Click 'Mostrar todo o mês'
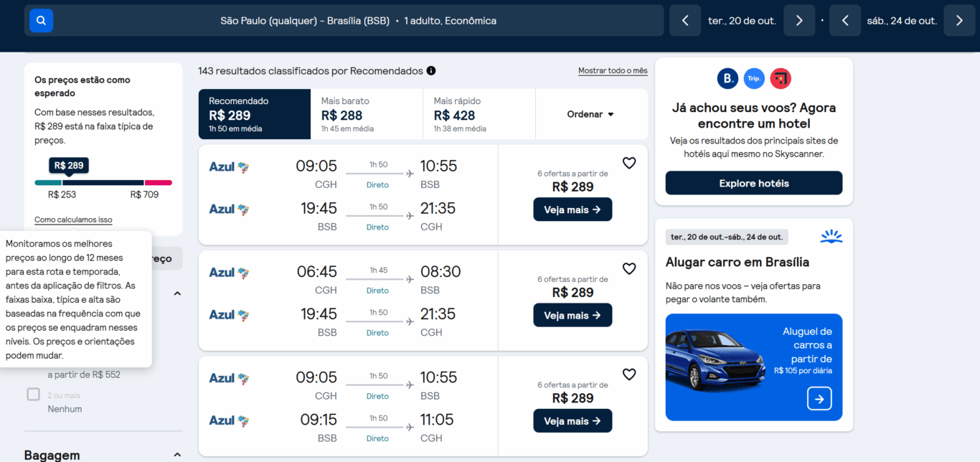Viewport: 980px width, 462px height. [x=612, y=70]
